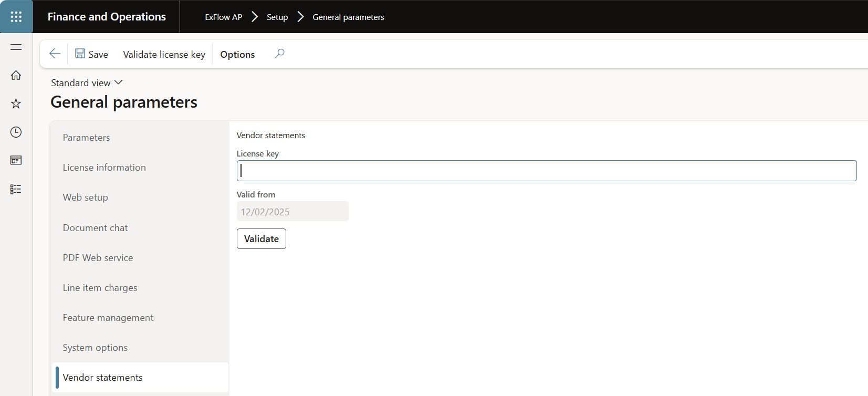This screenshot has width=868, height=396.
Task: Expand the hamburger navigation pane
Action: point(16,47)
